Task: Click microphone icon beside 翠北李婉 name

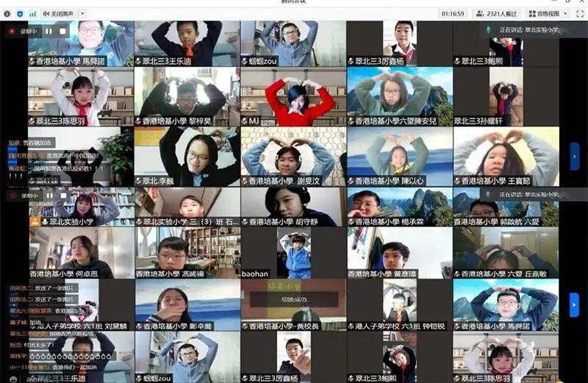Action: pyautogui.click(x=139, y=181)
